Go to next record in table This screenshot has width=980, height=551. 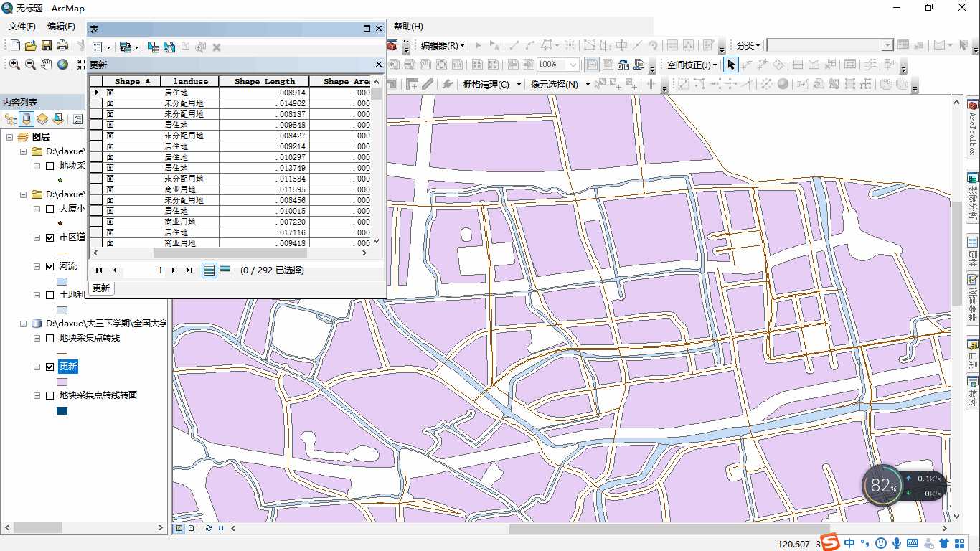coord(174,270)
